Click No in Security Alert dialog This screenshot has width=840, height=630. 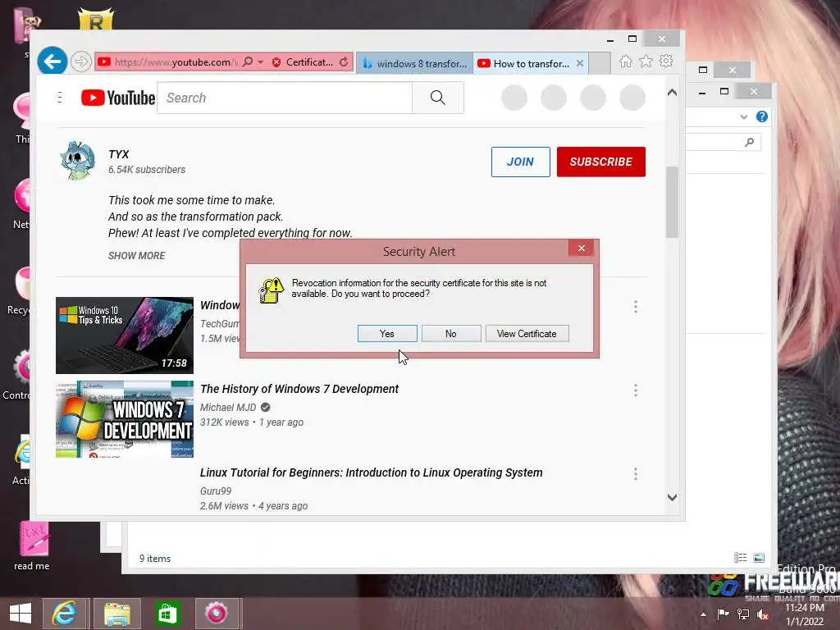451,334
